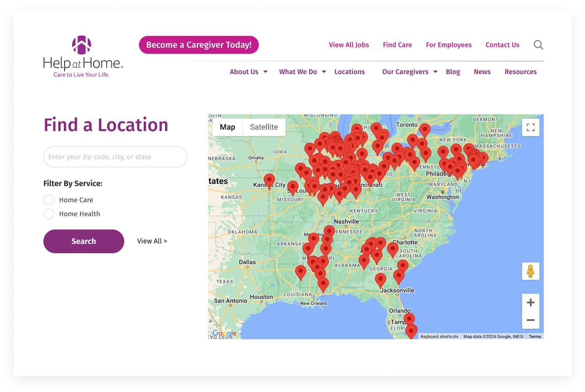The image size is (585, 392).
Task: Click the zip code, city, or state field
Action: click(x=115, y=157)
